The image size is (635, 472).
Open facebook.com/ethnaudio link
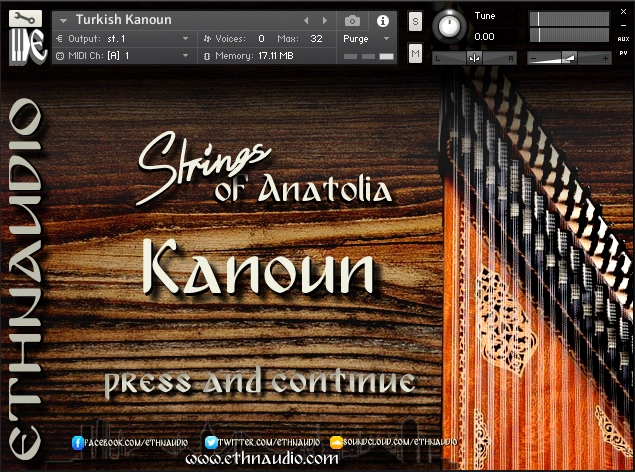click(136, 442)
